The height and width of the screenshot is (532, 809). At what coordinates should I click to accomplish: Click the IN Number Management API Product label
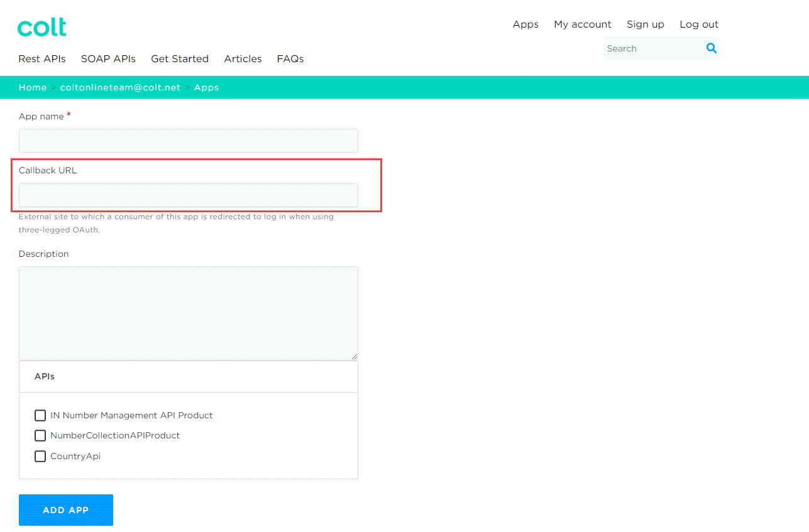pyautogui.click(x=131, y=415)
